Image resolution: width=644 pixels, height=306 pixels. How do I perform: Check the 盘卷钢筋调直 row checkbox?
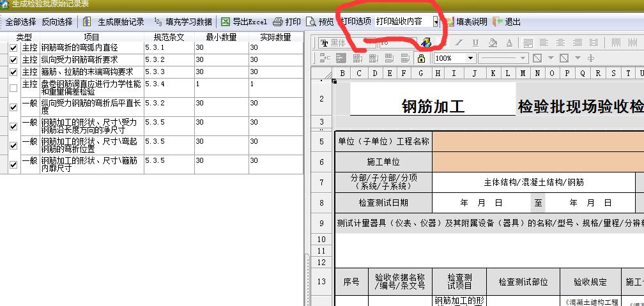tap(13, 88)
